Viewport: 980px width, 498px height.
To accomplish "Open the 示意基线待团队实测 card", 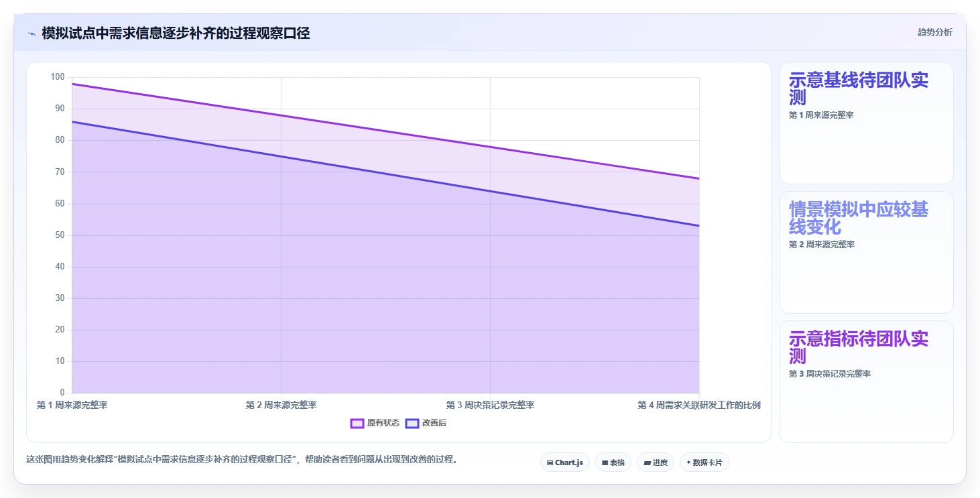I will [867, 123].
